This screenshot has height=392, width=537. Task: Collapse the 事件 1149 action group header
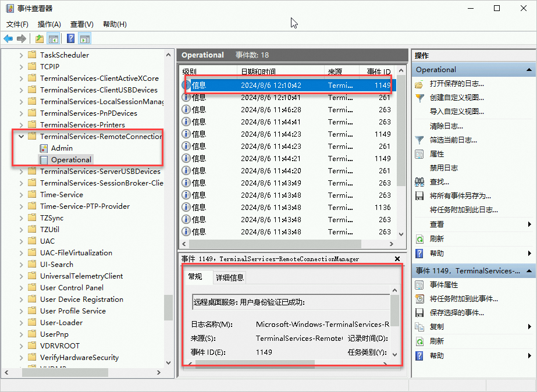click(x=528, y=270)
